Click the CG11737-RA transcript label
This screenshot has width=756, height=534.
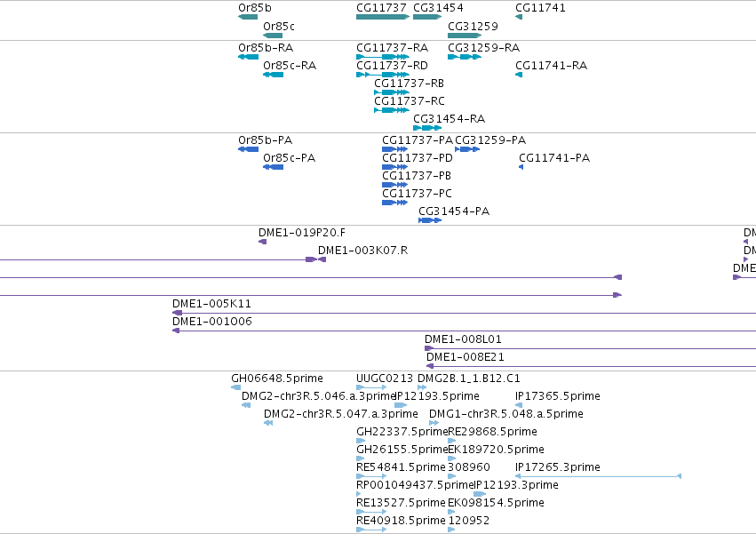coord(392,48)
